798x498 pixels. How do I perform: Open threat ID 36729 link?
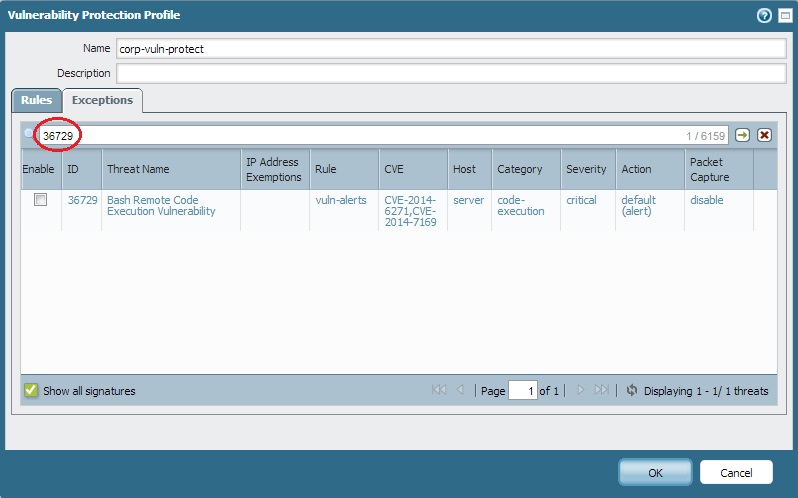tap(82, 200)
